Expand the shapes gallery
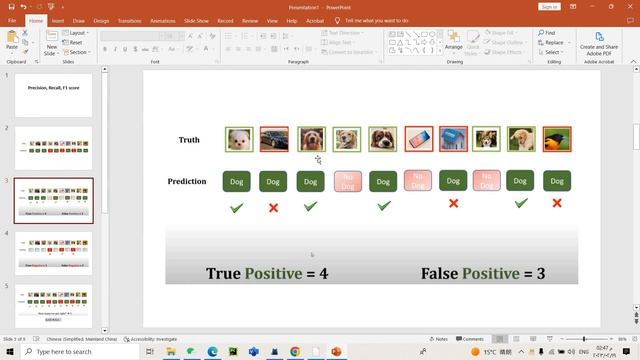Image resolution: width=640 pixels, height=360 pixels. (x=440, y=51)
